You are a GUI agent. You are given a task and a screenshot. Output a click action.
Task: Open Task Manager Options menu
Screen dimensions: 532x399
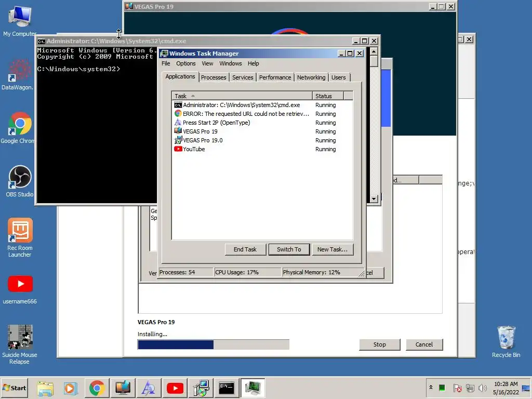tap(185, 63)
